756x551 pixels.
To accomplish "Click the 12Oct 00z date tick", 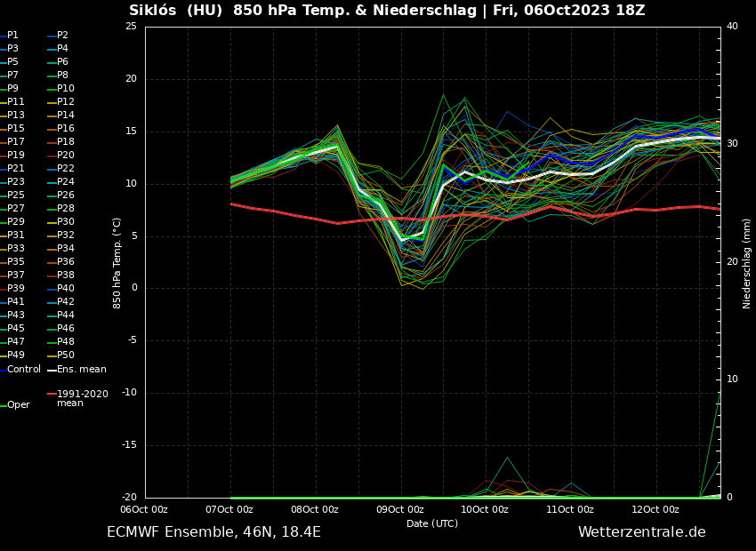I will pos(655,509).
